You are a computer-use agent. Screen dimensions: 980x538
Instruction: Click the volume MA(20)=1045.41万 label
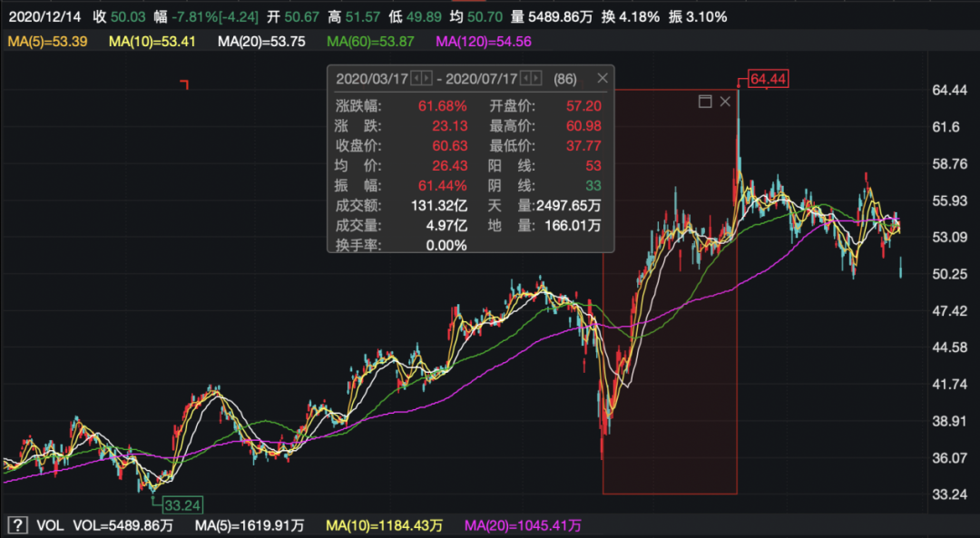pyautogui.click(x=523, y=525)
